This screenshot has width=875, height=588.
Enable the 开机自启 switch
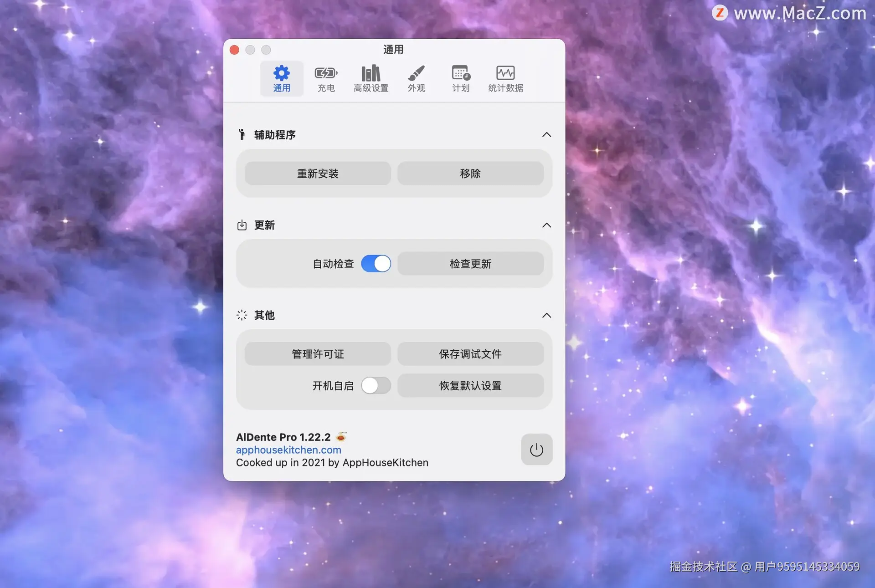coord(376,386)
